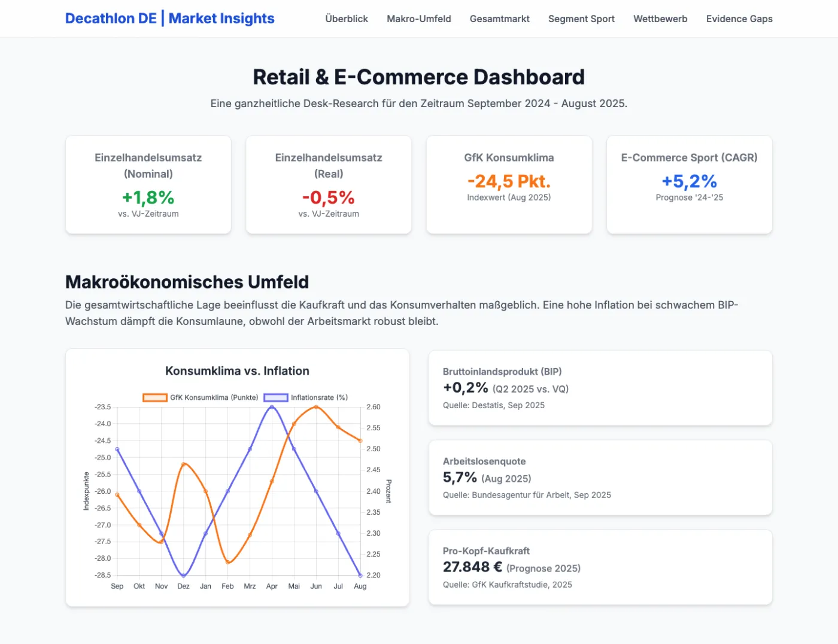Viewport: 838px width, 644px height.
Task: Click the -24,5 Pkt. value
Action: pyautogui.click(x=509, y=181)
